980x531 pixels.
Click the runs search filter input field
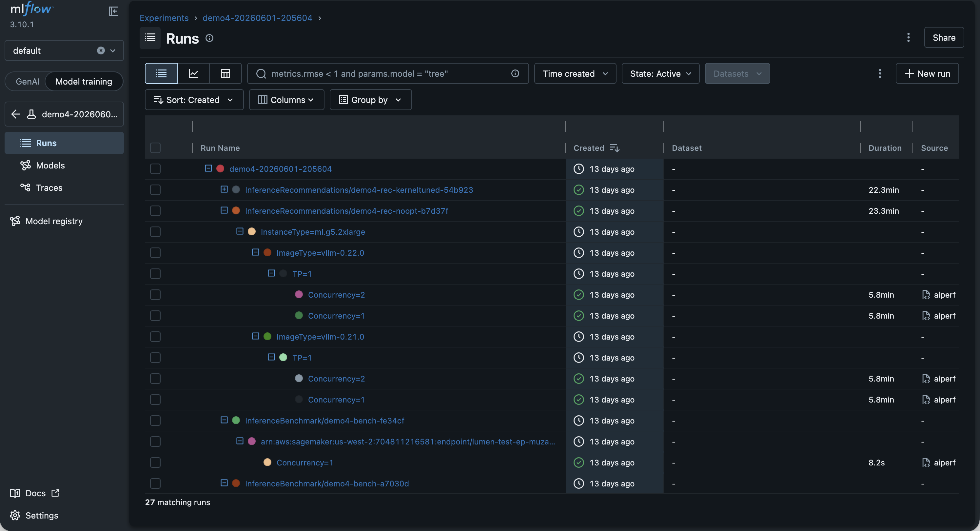tap(388, 73)
